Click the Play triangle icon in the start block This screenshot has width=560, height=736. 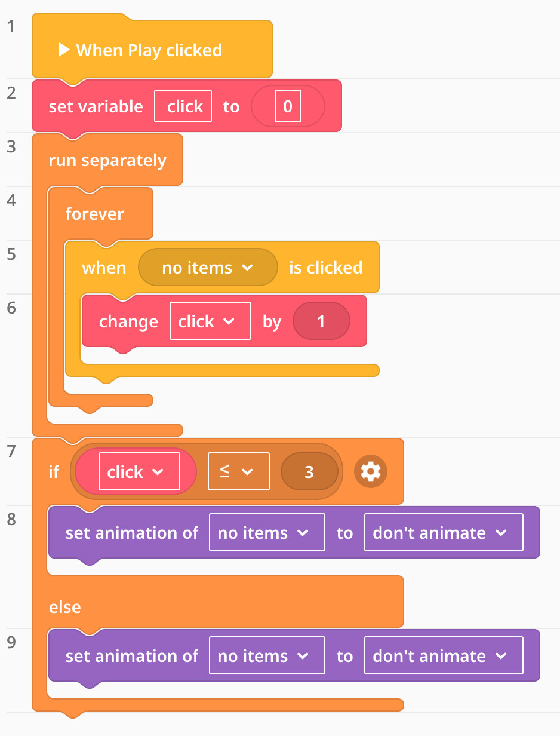click(x=64, y=50)
